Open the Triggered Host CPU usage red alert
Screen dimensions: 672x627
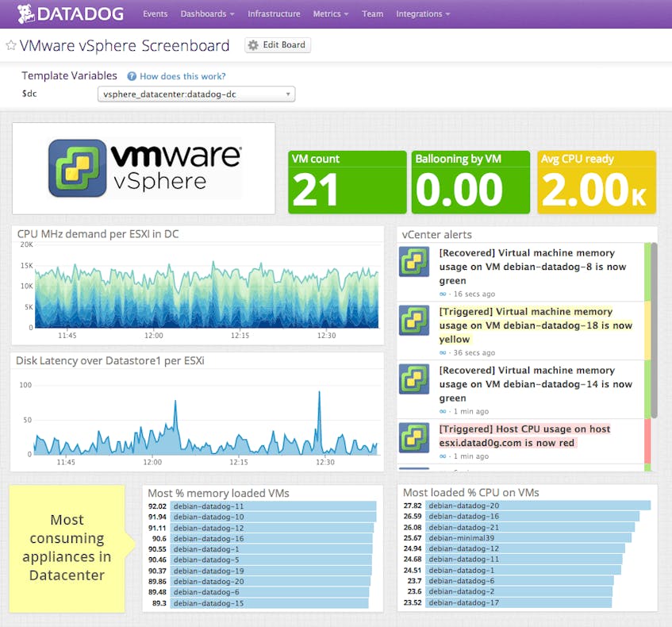pos(524,436)
